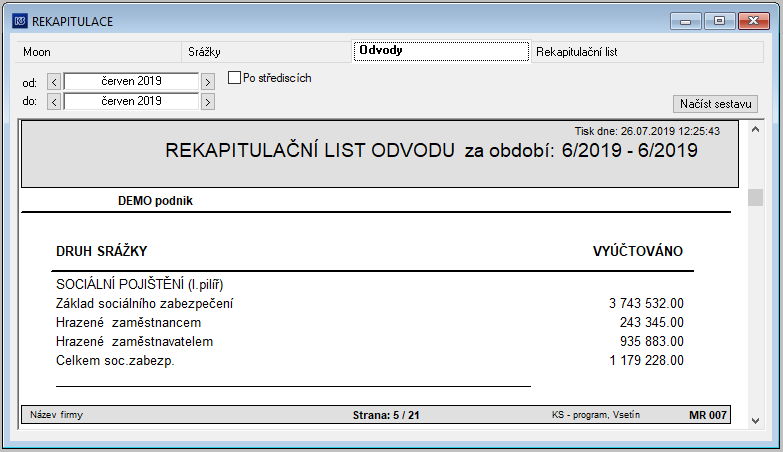Click the 'MR 007' report code

pos(708,415)
